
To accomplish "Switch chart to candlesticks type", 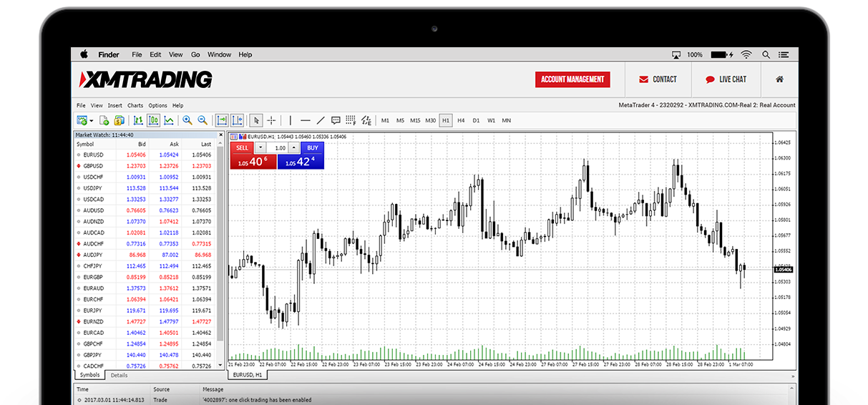I will (x=153, y=120).
